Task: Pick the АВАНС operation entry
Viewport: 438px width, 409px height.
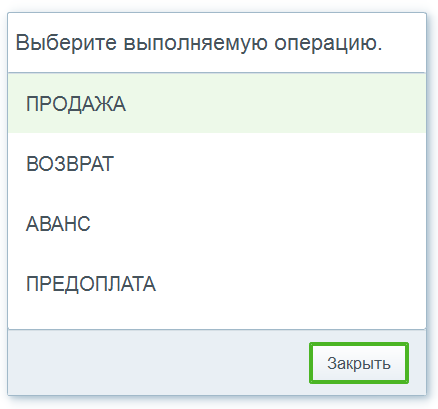Action: click(217, 223)
